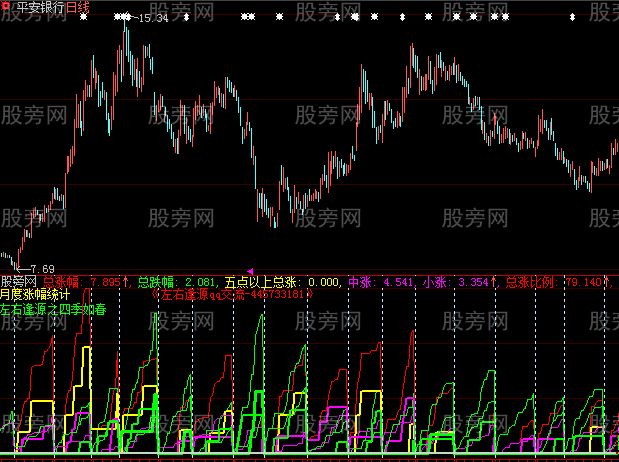Click the 15.34 high price label
Image resolution: width=619 pixels, height=462 pixels.
click(x=152, y=19)
